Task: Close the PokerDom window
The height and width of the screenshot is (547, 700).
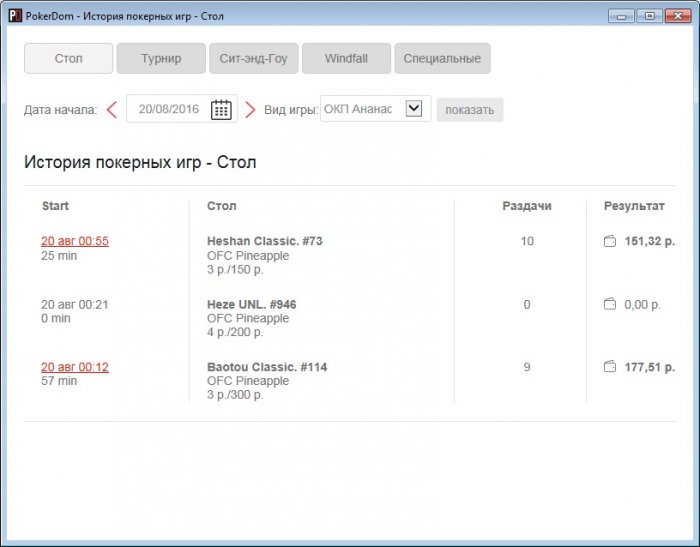Action: coord(678,16)
